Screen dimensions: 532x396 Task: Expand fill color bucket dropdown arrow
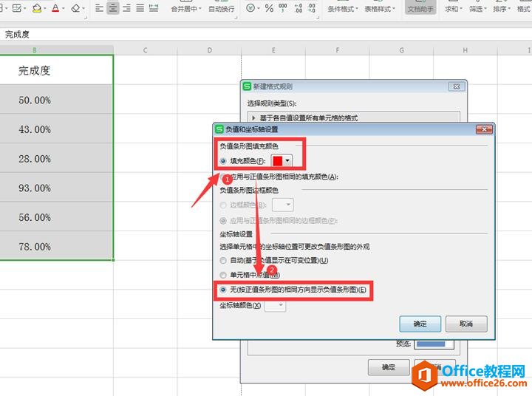click(45, 8)
